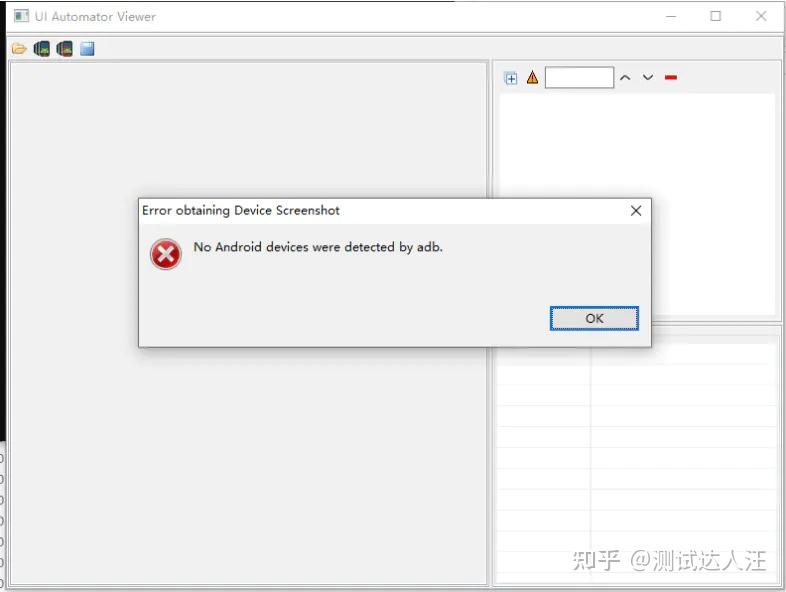Close the Error obtaining Device Screenshot dialog

coord(636,211)
